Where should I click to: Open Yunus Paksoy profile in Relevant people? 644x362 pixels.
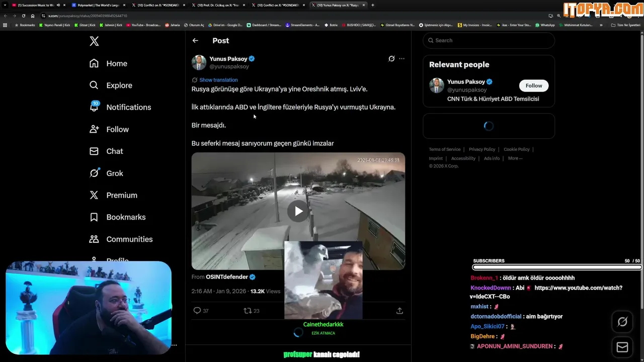[466, 82]
